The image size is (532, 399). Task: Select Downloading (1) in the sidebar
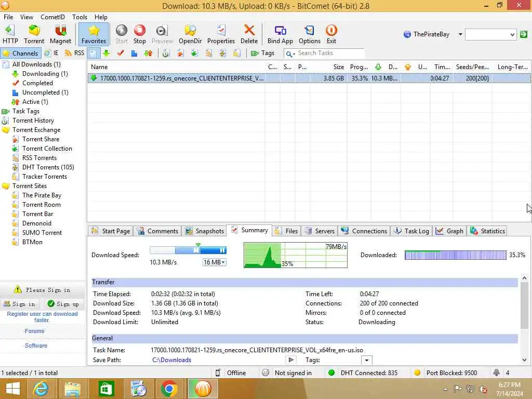[45, 74]
